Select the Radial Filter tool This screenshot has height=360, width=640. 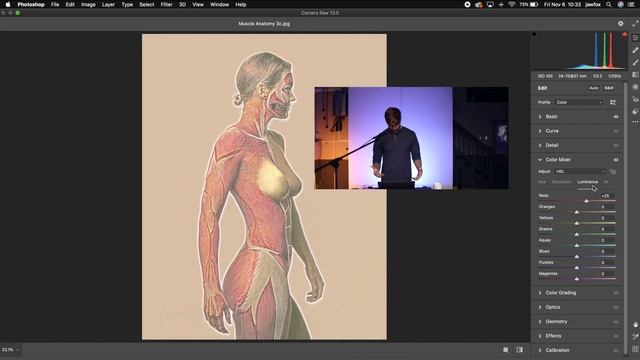635,87
